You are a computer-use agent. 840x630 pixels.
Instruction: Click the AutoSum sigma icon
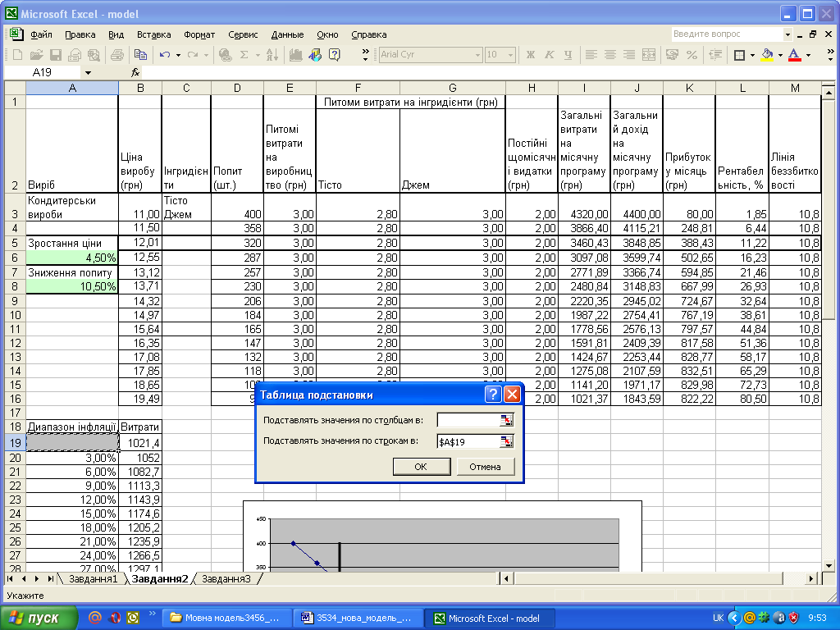[244, 55]
